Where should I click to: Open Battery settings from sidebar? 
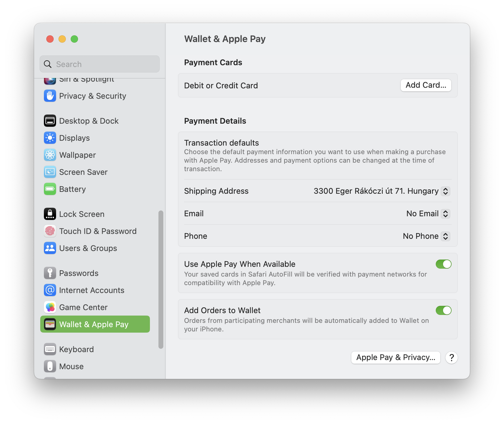point(73,189)
